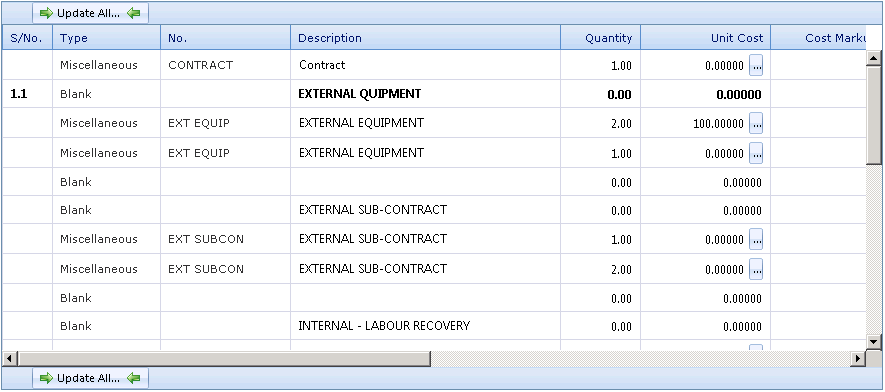Screen dimensions: 885x392
Task: Click EXT SUBCON in the quantity 2.00 row
Action: (206, 269)
